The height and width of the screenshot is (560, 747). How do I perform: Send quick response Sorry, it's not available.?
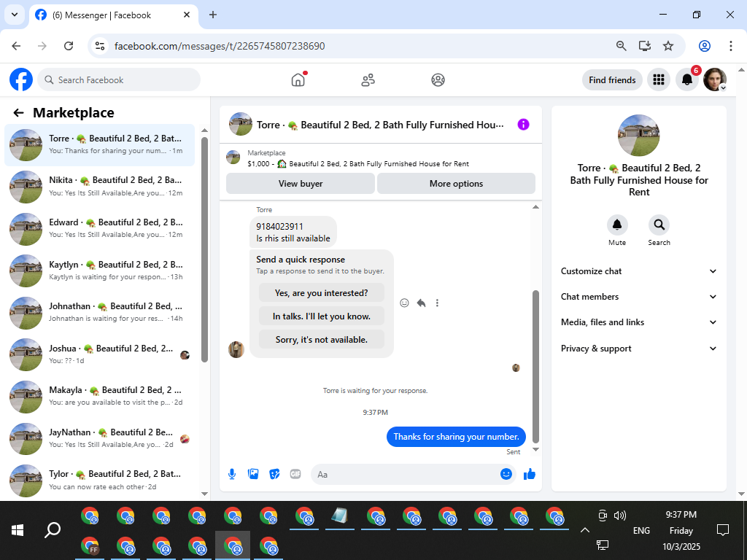[322, 340]
